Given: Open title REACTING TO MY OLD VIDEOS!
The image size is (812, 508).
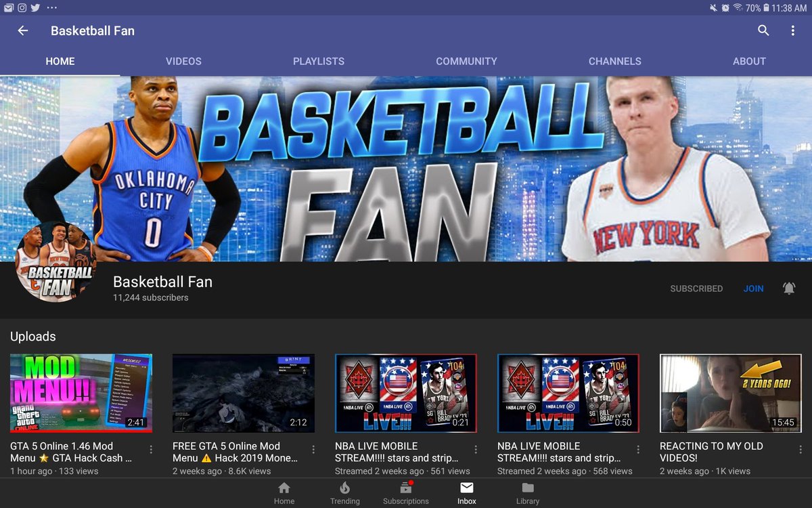Looking at the screenshot, I should tap(711, 452).
